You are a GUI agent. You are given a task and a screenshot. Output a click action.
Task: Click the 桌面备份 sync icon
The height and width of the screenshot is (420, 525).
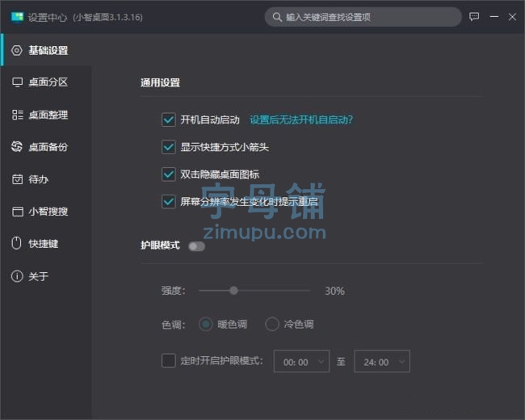coord(17,147)
